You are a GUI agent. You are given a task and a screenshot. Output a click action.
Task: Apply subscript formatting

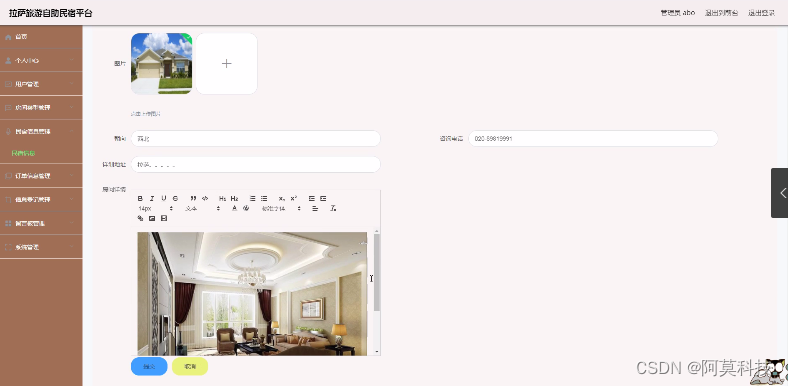(x=282, y=199)
